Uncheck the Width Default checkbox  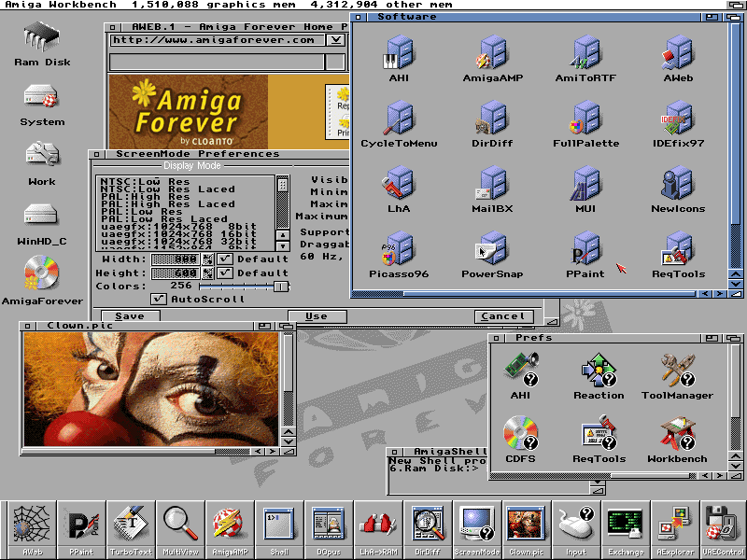(225, 259)
